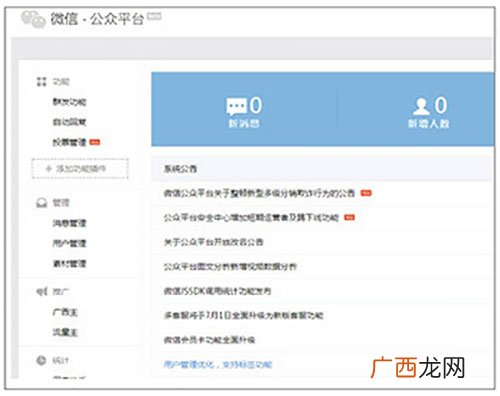Click the small badge after 公众平台 title
The image size is (500, 396).
(x=154, y=16)
